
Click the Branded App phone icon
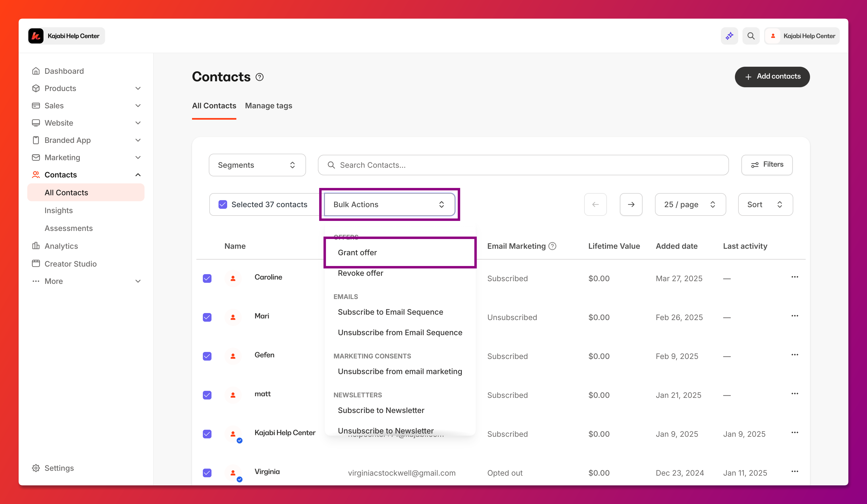point(36,140)
